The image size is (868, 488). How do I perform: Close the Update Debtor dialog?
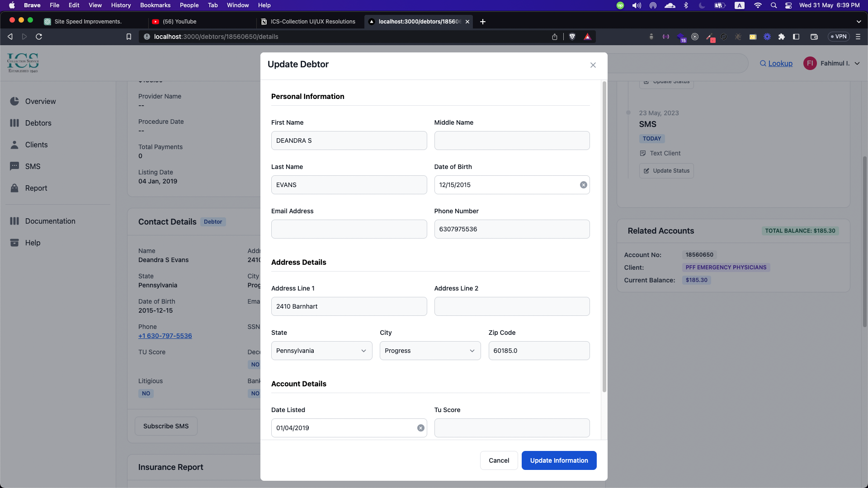tap(593, 65)
